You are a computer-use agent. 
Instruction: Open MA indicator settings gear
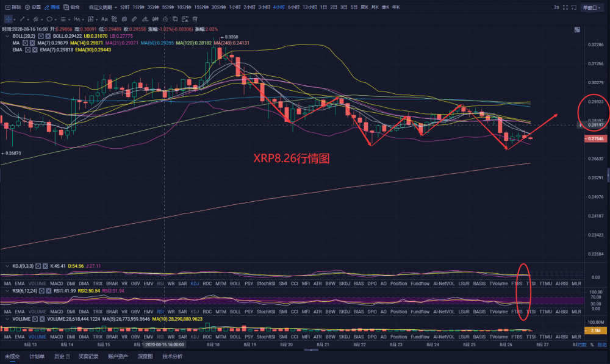pos(25,43)
